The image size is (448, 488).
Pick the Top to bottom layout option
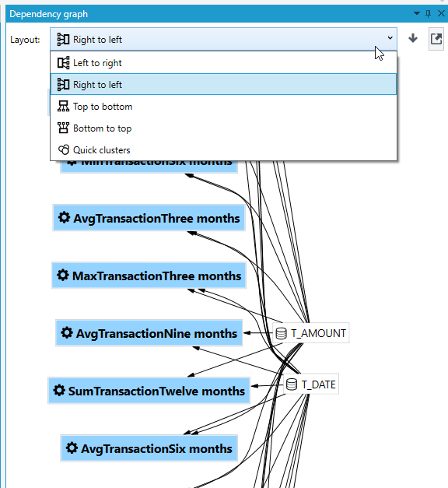click(223, 107)
